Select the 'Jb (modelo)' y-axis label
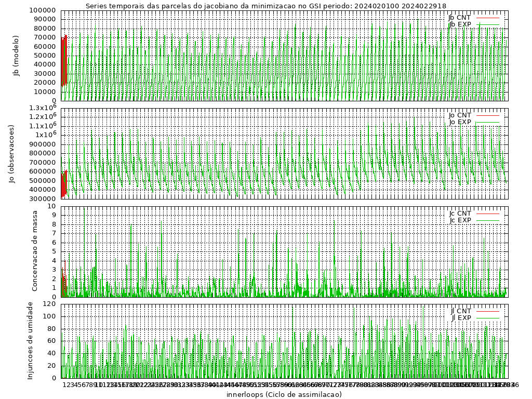Image resolution: width=532 pixels, height=399 pixels. pyautogui.click(x=16, y=56)
